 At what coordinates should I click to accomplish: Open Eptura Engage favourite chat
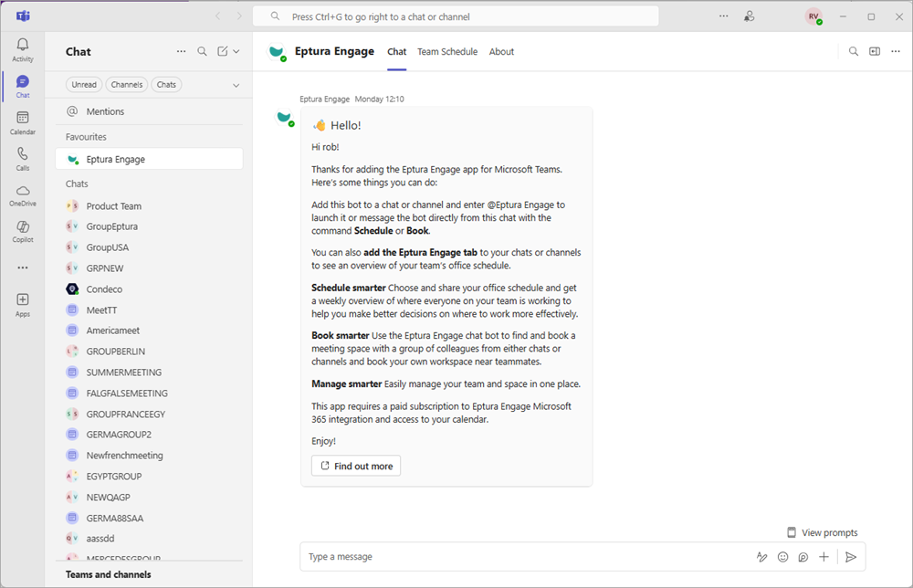149,159
